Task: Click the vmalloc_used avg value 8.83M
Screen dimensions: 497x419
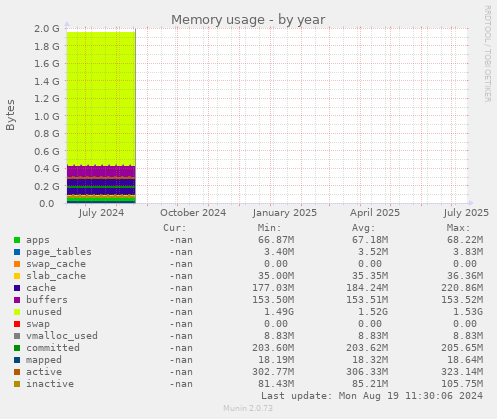Action: [373, 336]
